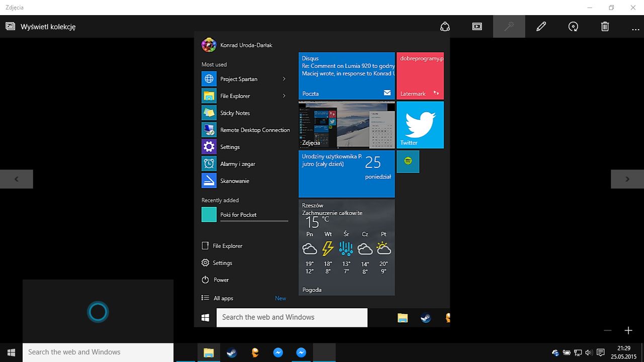Open the volume speaker tray icon
644x362 pixels.
pos(588,352)
